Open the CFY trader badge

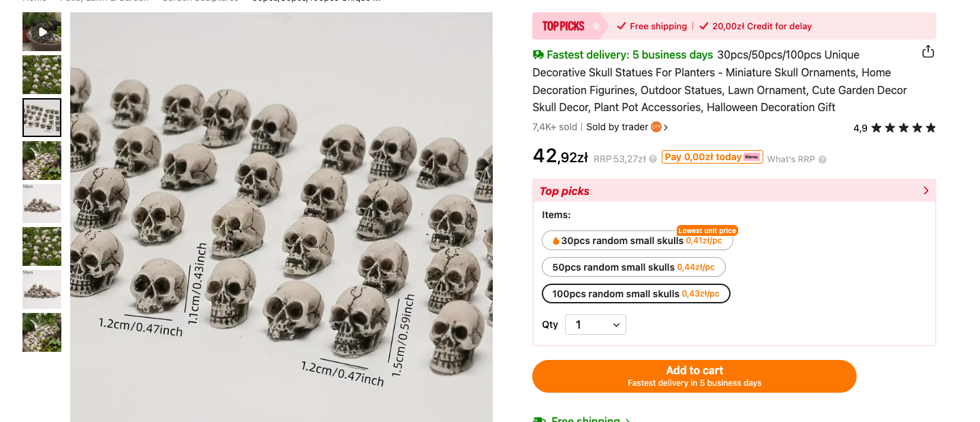656,127
